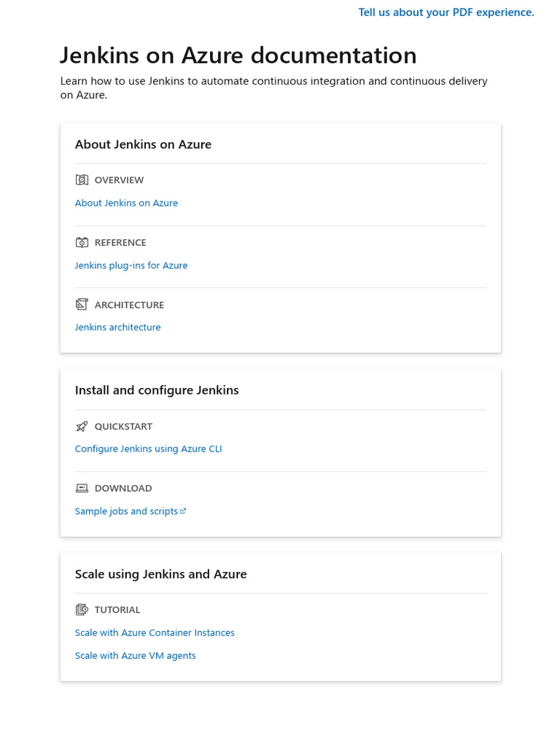
Task: Click the 'Install and configure Jenkins' heading
Action: tap(157, 390)
